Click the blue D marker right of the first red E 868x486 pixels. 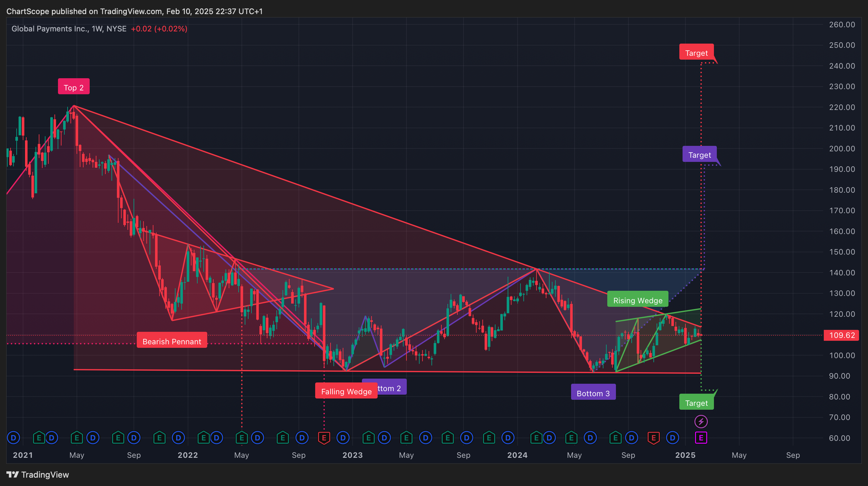click(343, 438)
